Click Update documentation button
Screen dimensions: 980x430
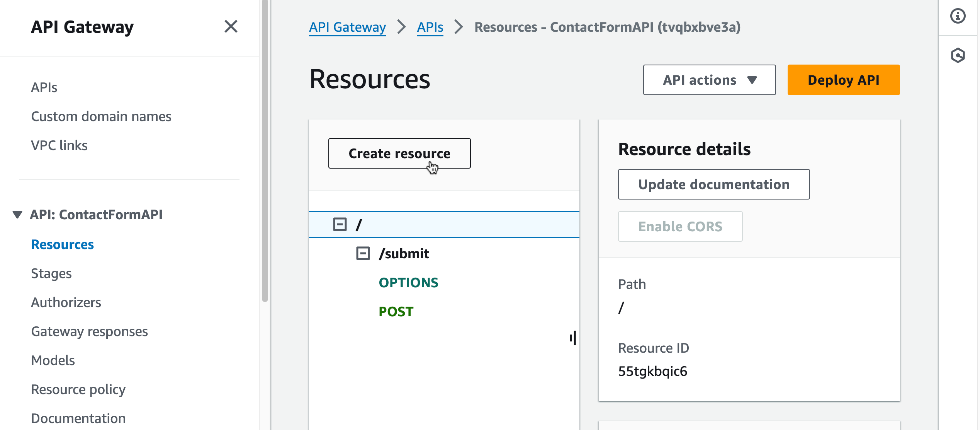(713, 184)
